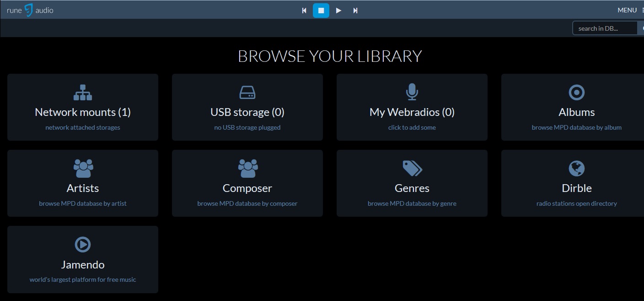644x301 pixels.
Task: Click the Network mounts hierarchy icon
Action: tap(83, 93)
